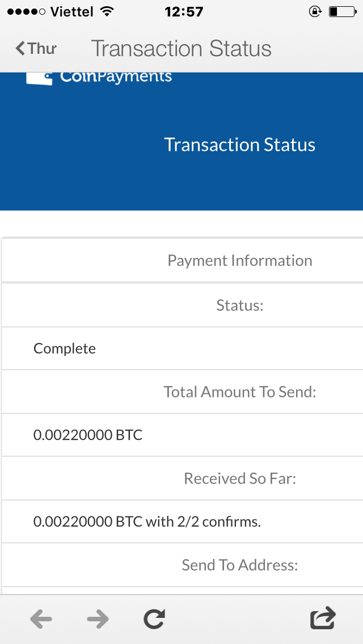This screenshot has width=363, height=644.
Task: Tap the navigation bar title Transaction Status
Action: (181, 49)
